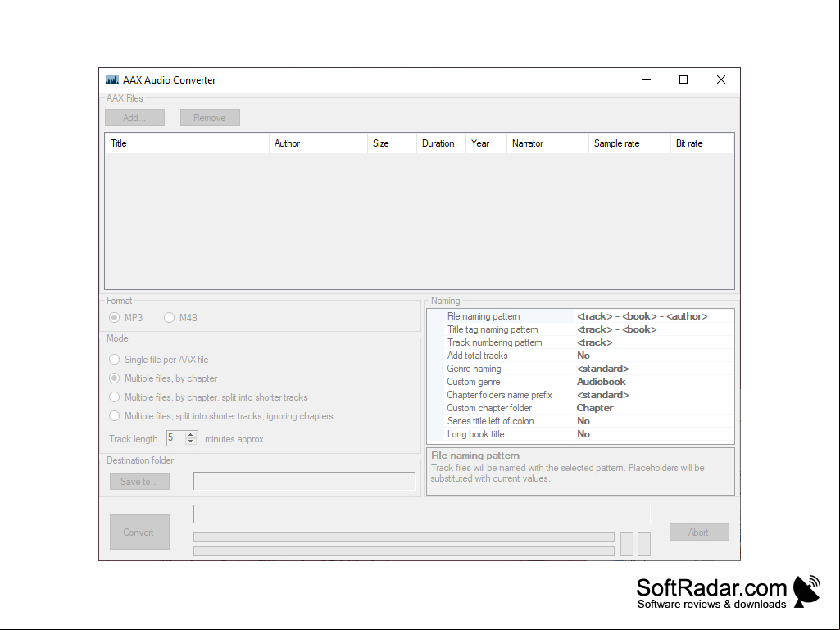Screen dimensions: 840x630
Task: Open Chapter folders name prefix value
Action: tap(654, 395)
